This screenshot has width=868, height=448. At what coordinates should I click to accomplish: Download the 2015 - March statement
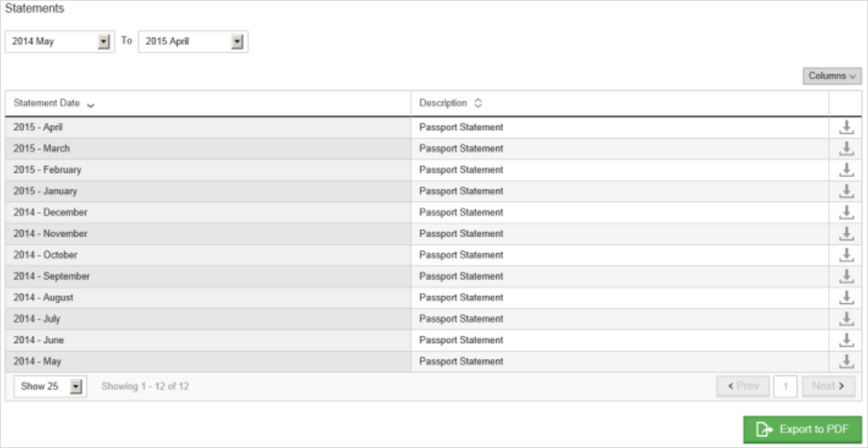tap(845, 149)
